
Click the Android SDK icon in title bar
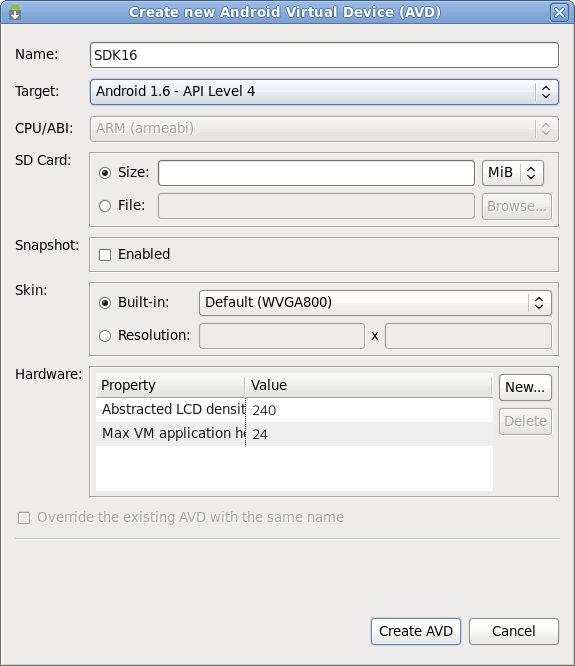pos(15,12)
